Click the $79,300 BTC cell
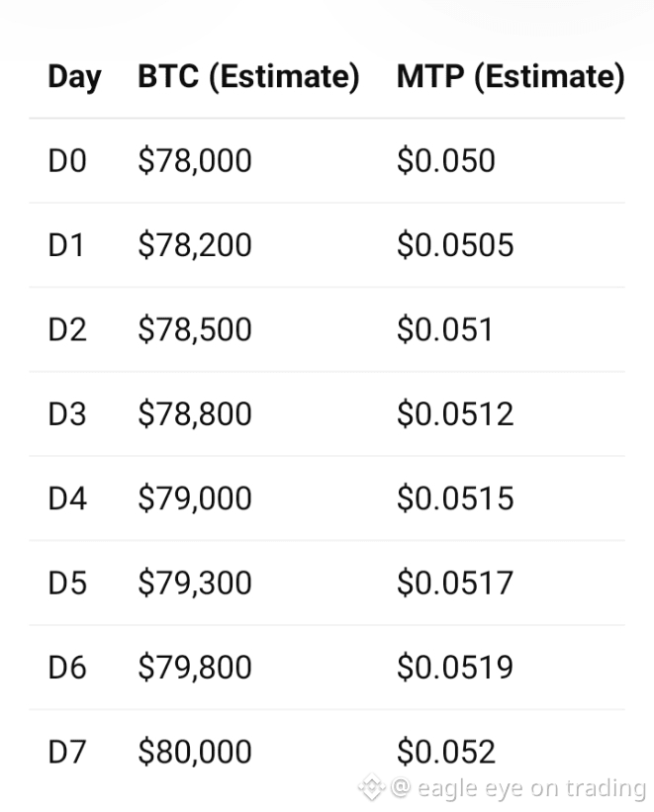This screenshot has height=812, width=654. pos(195,583)
